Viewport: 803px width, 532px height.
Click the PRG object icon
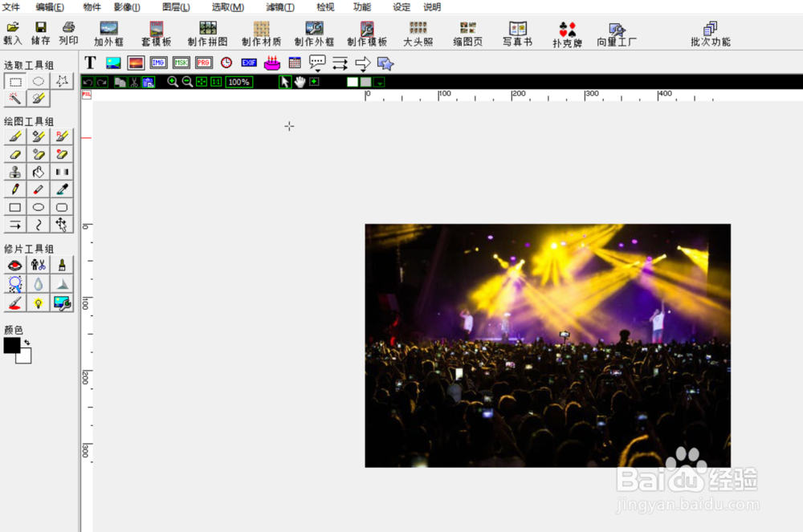click(204, 63)
